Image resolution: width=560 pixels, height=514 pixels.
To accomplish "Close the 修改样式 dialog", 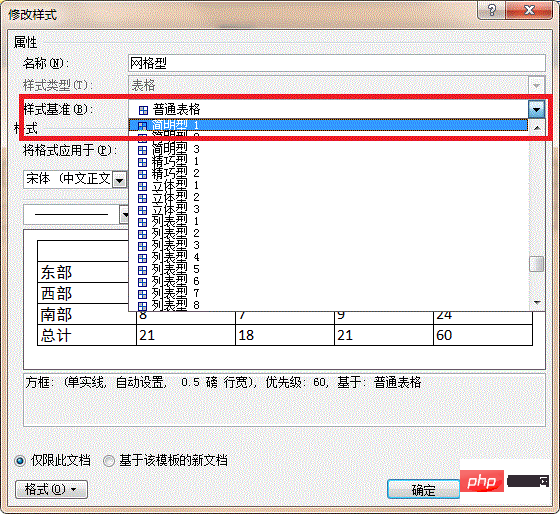I will pyautogui.click(x=529, y=10).
